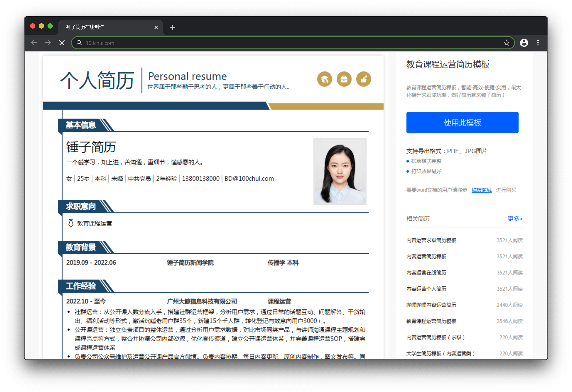The image size is (572, 392).
Task: Click the date 2022.10 - 至今
Action: [86, 301]
